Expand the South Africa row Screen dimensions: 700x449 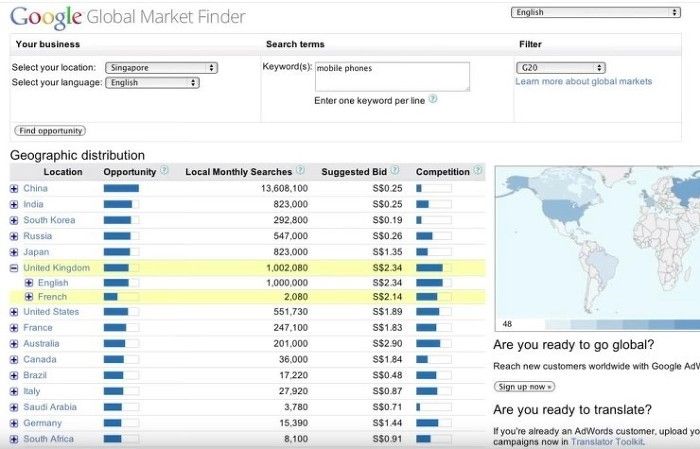coord(14,439)
